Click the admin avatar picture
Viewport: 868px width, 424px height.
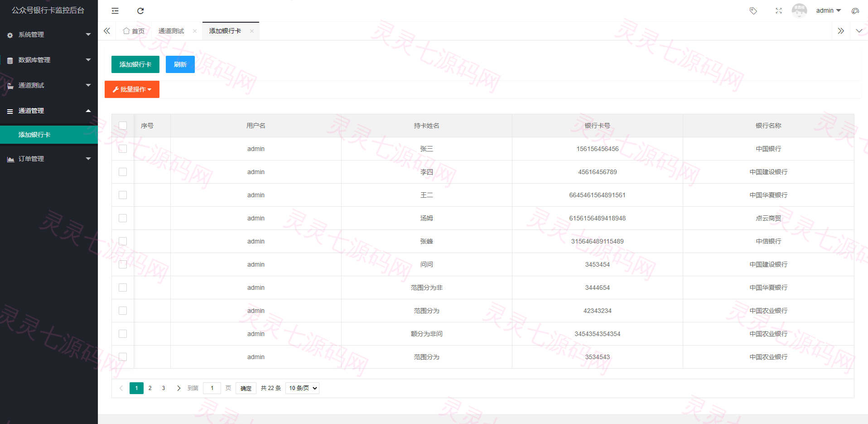pos(799,11)
